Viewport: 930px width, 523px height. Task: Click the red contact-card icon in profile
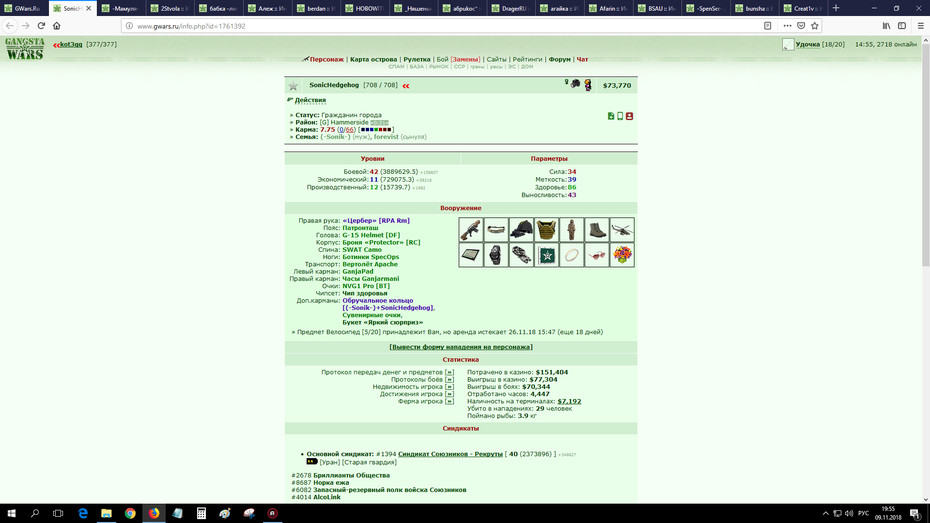coord(629,116)
